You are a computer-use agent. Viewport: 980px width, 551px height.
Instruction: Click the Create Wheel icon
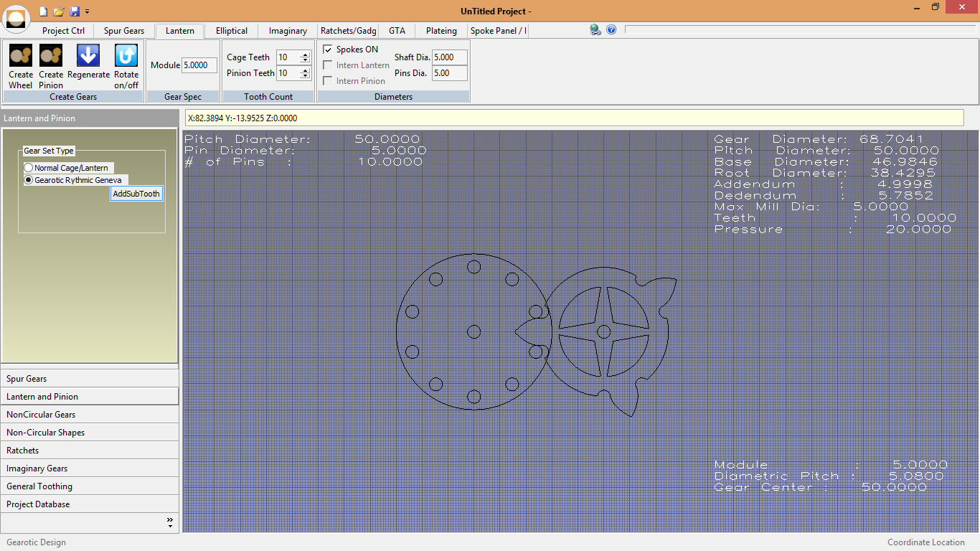point(21,56)
